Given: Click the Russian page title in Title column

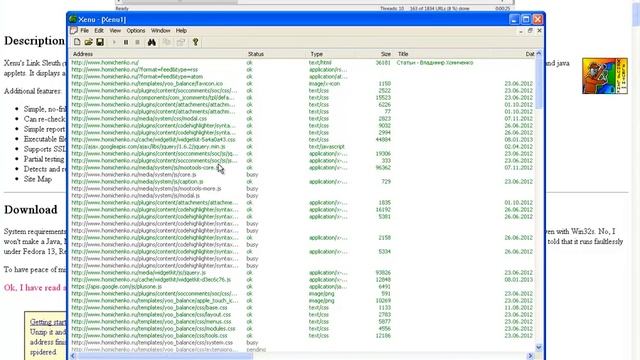Looking at the screenshot, I should pyautogui.click(x=435, y=63).
